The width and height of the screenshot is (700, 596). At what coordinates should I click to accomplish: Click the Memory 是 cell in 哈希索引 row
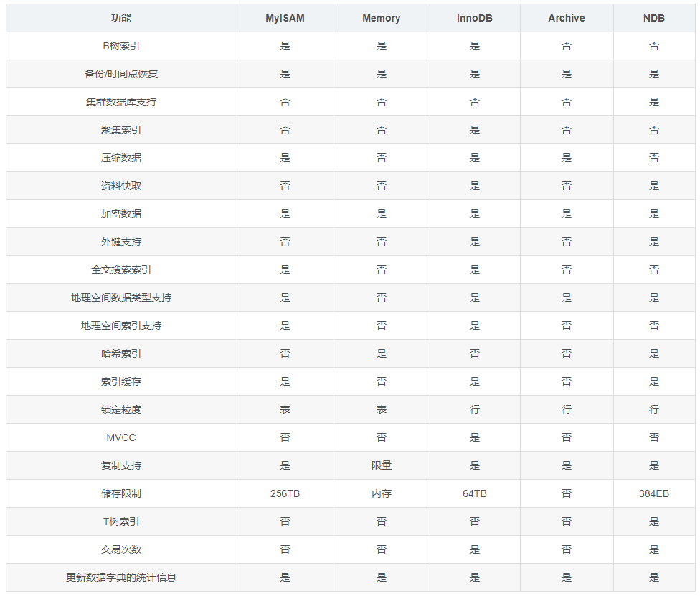pos(382,354)
